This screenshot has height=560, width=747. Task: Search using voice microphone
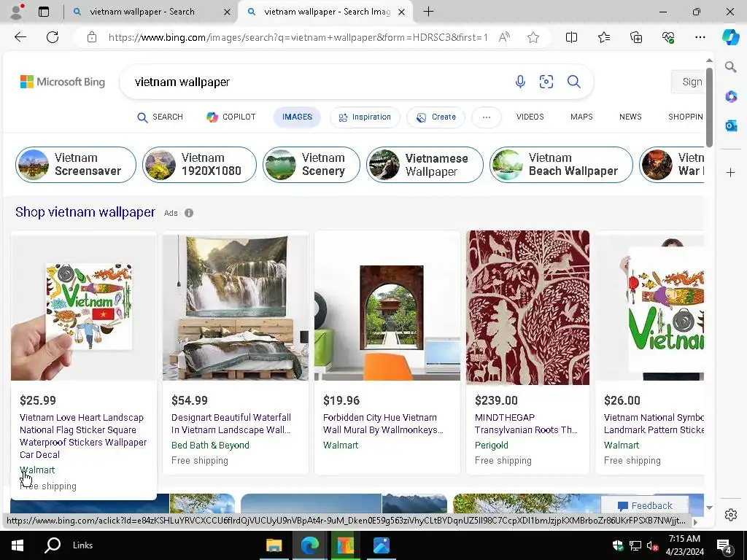point(520,82)
